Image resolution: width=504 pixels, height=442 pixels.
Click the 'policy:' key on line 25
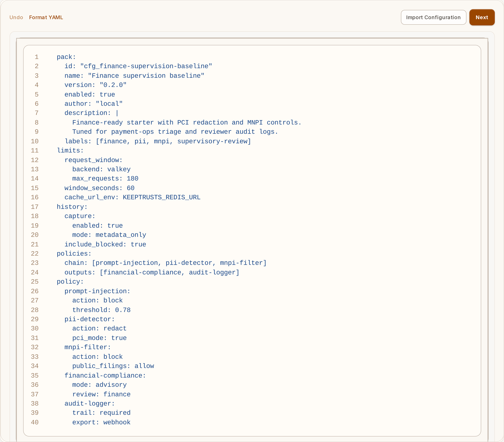click(x=70, y=282)
